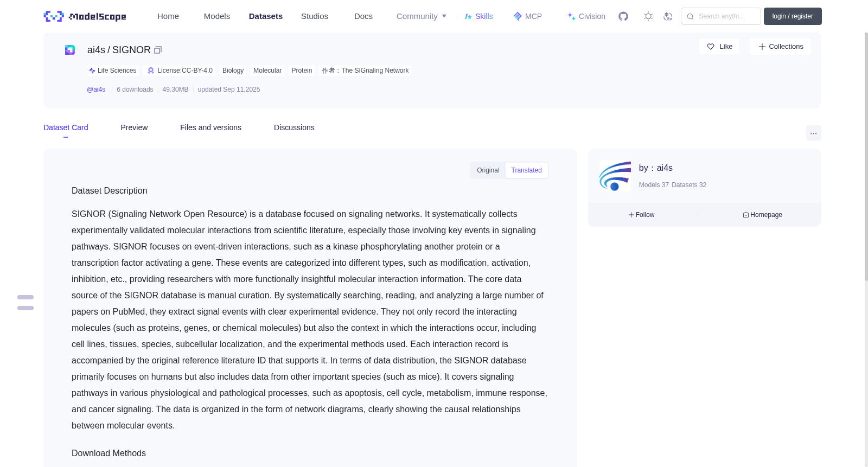The width and height of the screenshot is (868, 467).
Task: Open the Docs menu item
Action: click(x=363, y=16)
